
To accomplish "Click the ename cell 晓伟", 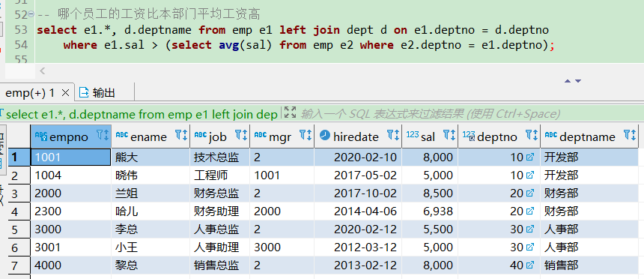I will 151,175.
